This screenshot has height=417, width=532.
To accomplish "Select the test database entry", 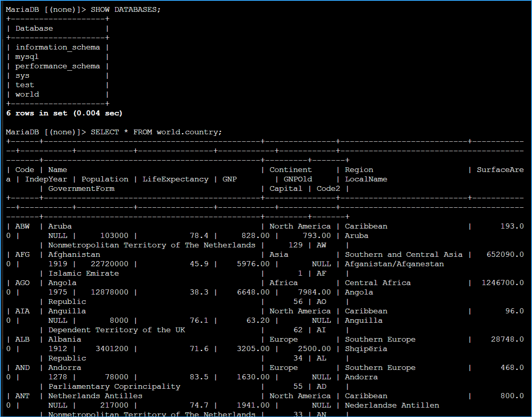I will pos(24,84).
